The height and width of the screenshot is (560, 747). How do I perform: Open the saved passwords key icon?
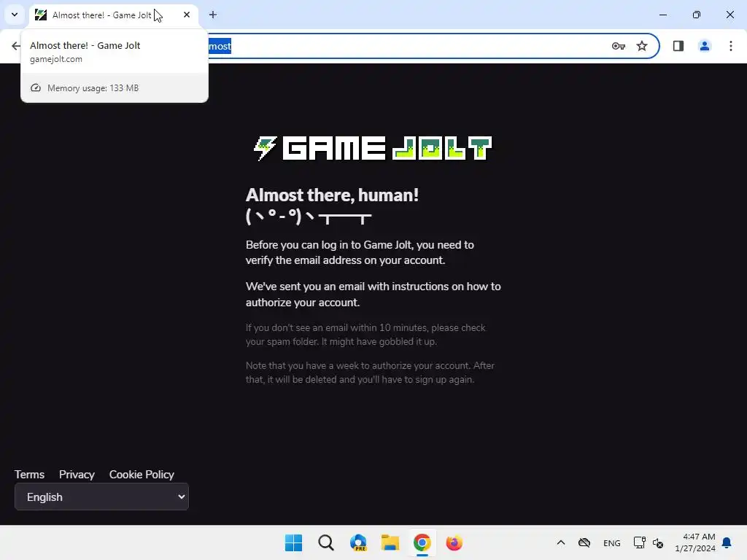tap(619, 46)
